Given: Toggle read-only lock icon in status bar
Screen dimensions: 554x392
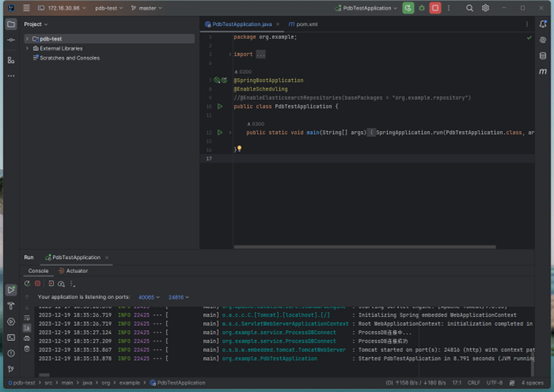Looking at the screenshot, I should click(512, 383).
